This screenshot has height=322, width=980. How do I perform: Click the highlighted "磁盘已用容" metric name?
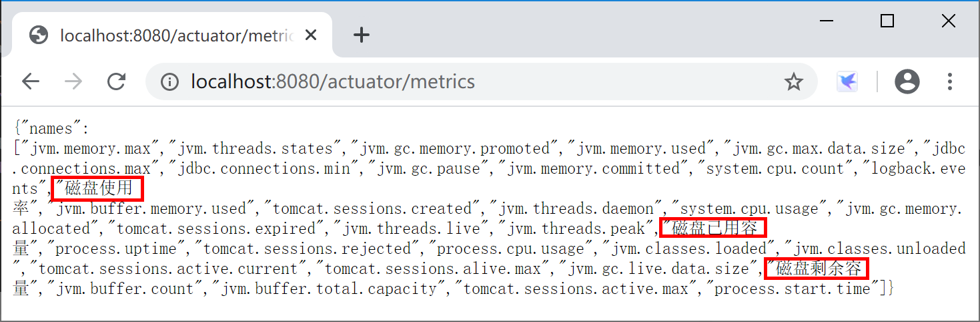[x=714, y=228]
